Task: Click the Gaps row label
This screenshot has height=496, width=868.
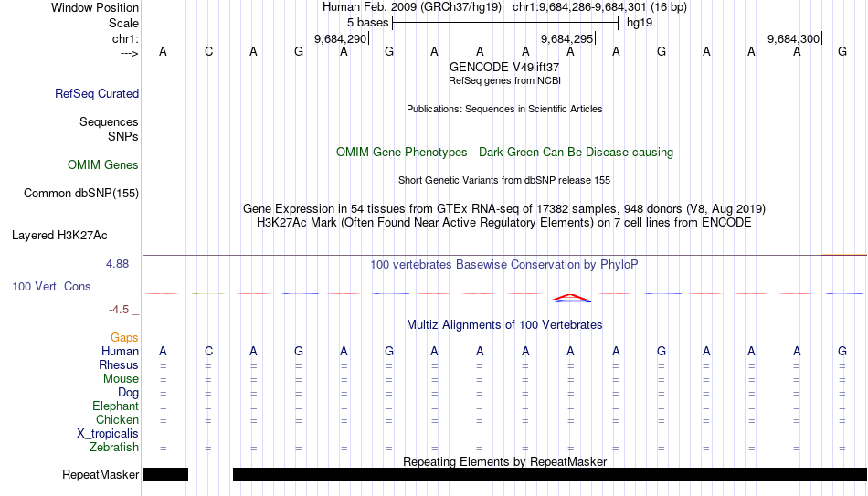Action: point(124,338)
